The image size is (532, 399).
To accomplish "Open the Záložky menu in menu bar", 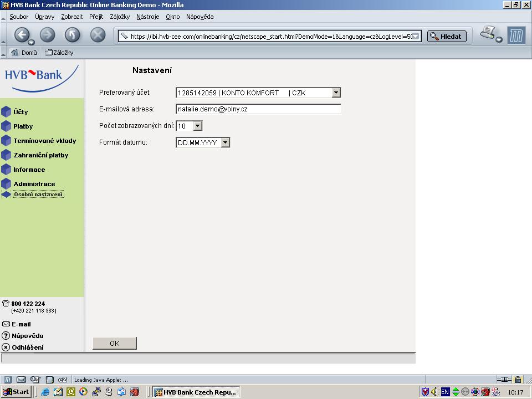I will (x=120, y=17).
